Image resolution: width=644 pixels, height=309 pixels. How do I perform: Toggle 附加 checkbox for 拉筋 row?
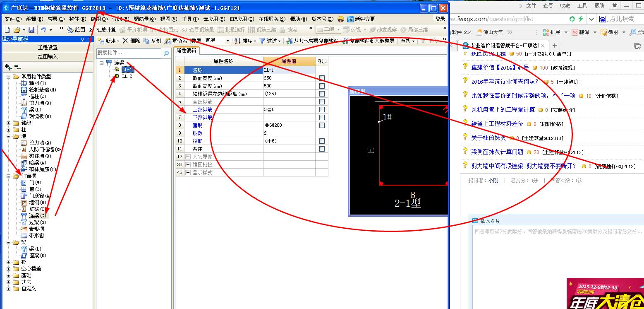click(x=322, y=141)
